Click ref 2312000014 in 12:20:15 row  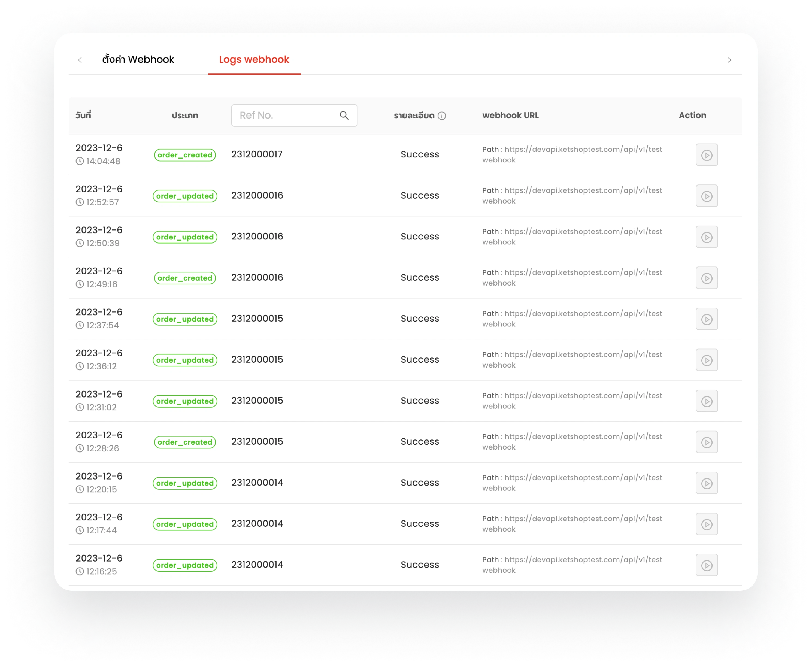click(x=257, y=483)
